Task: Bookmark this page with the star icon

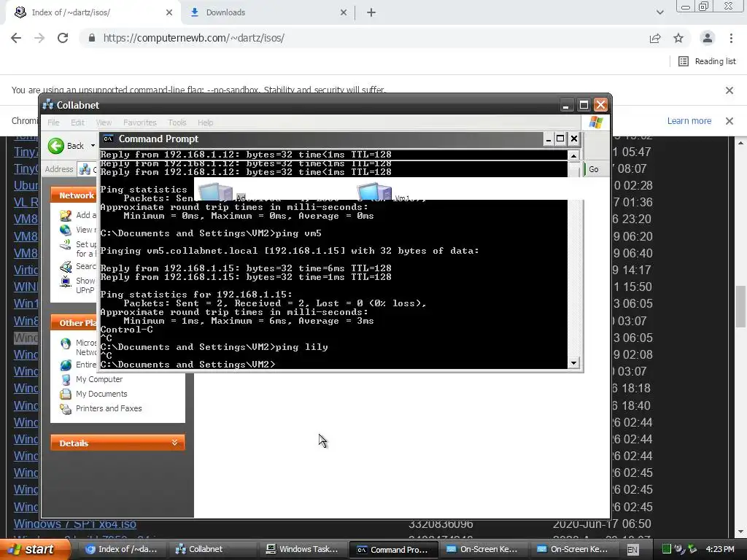Action: [x=678, y=38]
